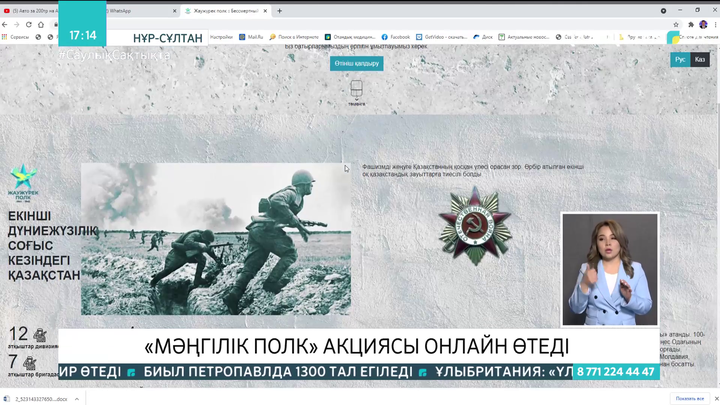Close the downloads bar
This screenshot has height=405, width=720.
point(716,399)
